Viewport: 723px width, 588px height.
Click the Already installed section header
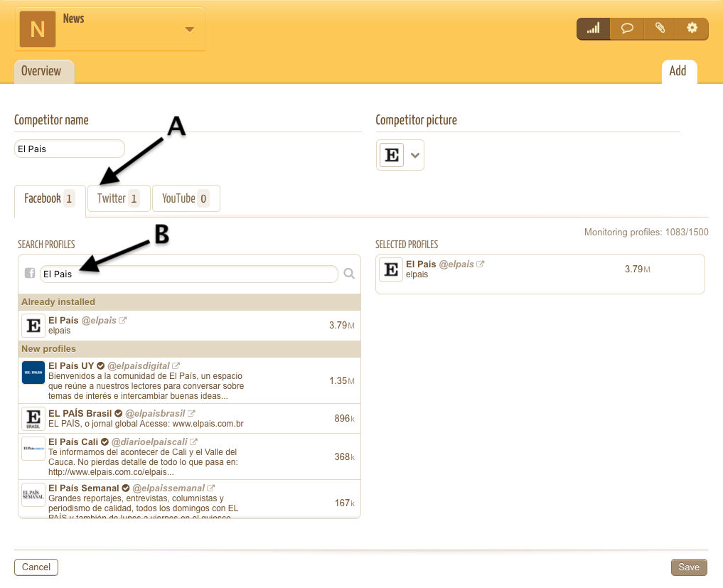click(189, 302)
